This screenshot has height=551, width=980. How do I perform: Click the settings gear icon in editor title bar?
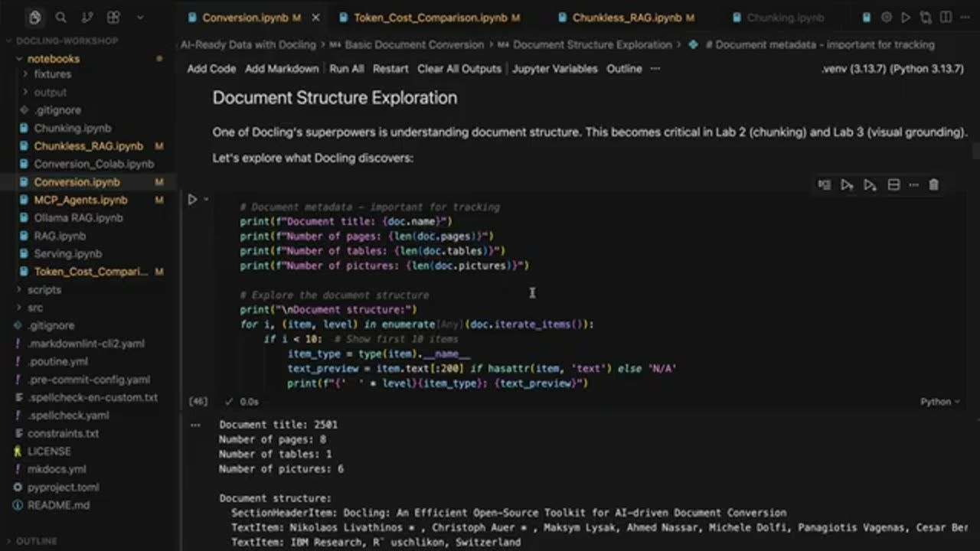pyautogui.click(x=887, y=18)
